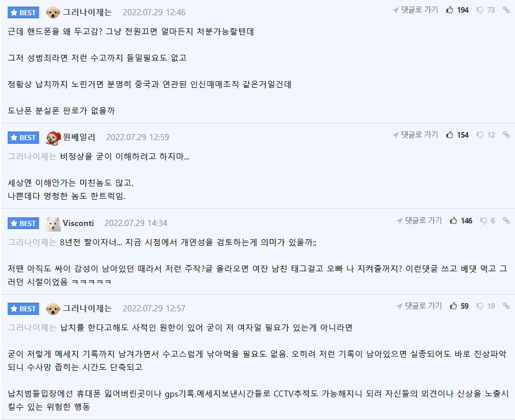The width and height of the screenshot is (515, 420).
Task: Click Visconti's white dog avatar
Action: (x=53, y=223)
